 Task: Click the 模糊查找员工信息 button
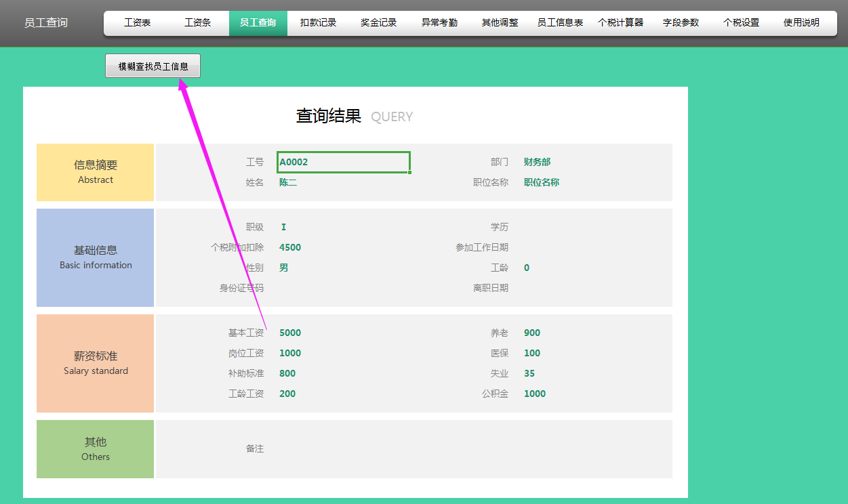(x=153, y=66)
